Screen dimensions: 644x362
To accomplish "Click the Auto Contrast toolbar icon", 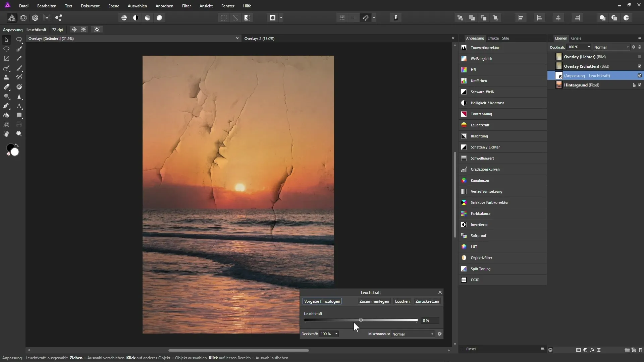I will pyautogui.click(x=136, y=18).
